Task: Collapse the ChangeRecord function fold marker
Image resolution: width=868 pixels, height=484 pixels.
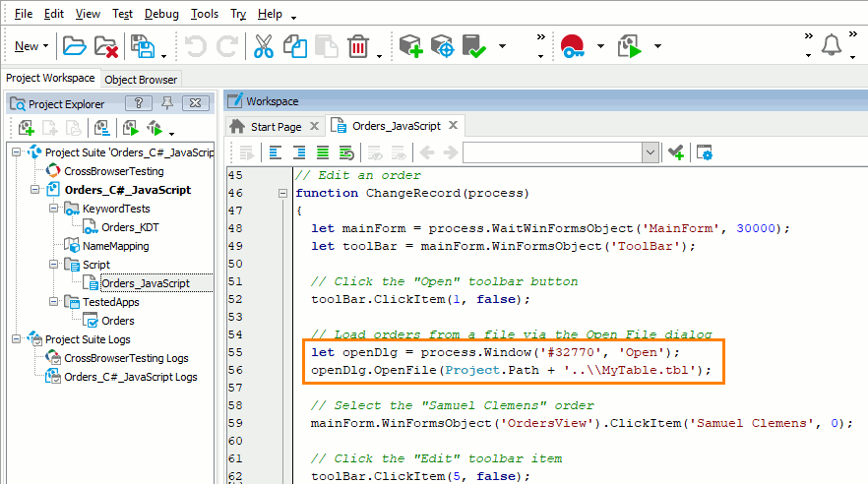Action: coord(282,193)
